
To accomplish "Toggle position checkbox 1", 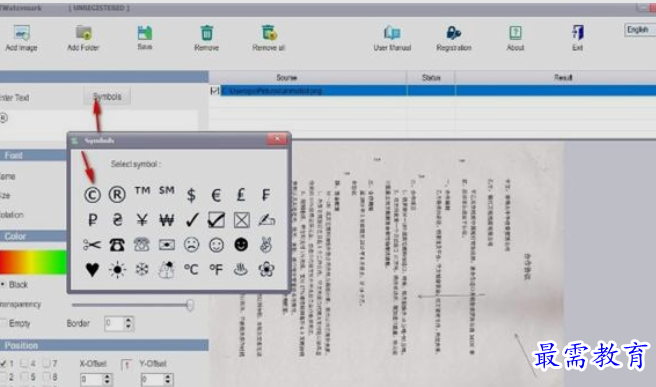I will (x=3, y=363).
